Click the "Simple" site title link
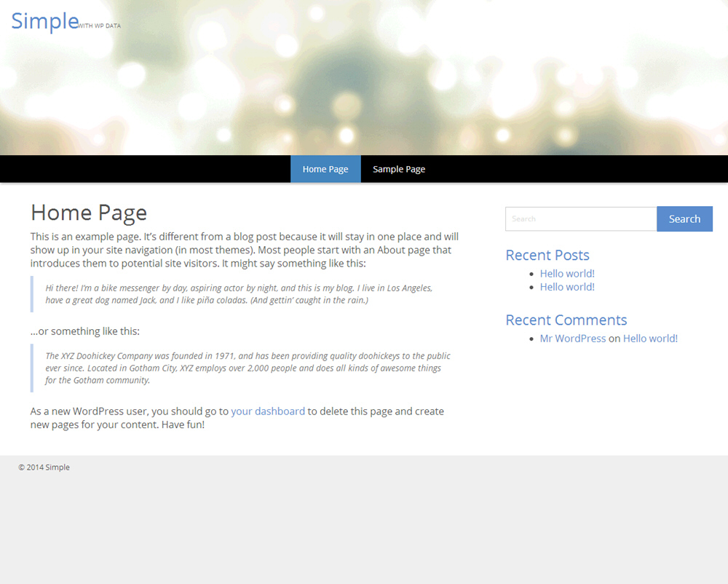728x584 pixels. (44, 21)
